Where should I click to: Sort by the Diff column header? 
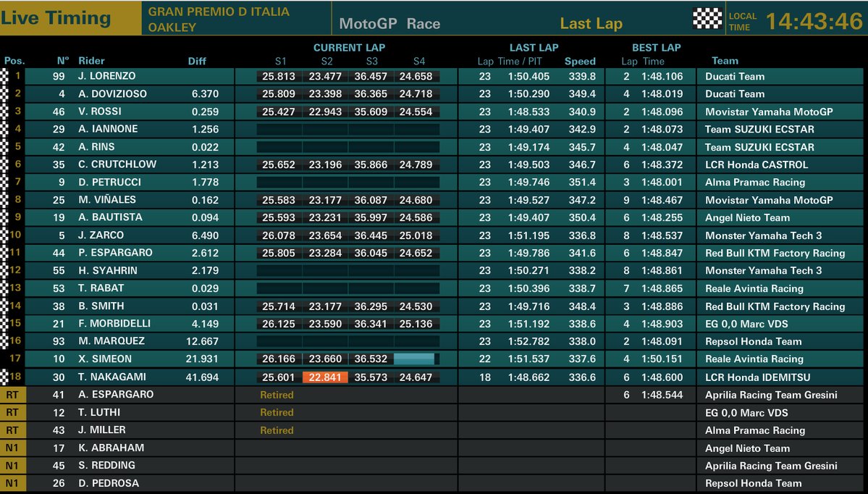point(197,62)
